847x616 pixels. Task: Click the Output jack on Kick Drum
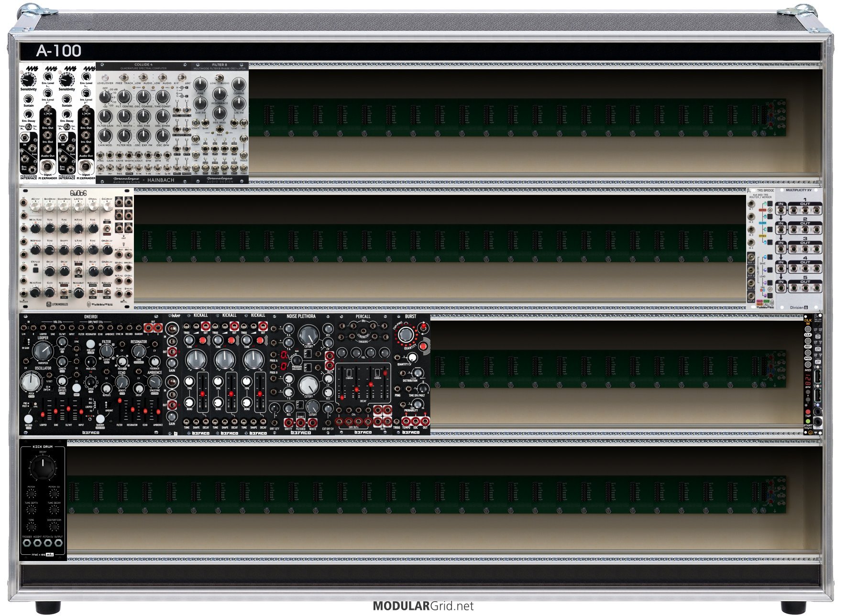click(x=58, y=544)
